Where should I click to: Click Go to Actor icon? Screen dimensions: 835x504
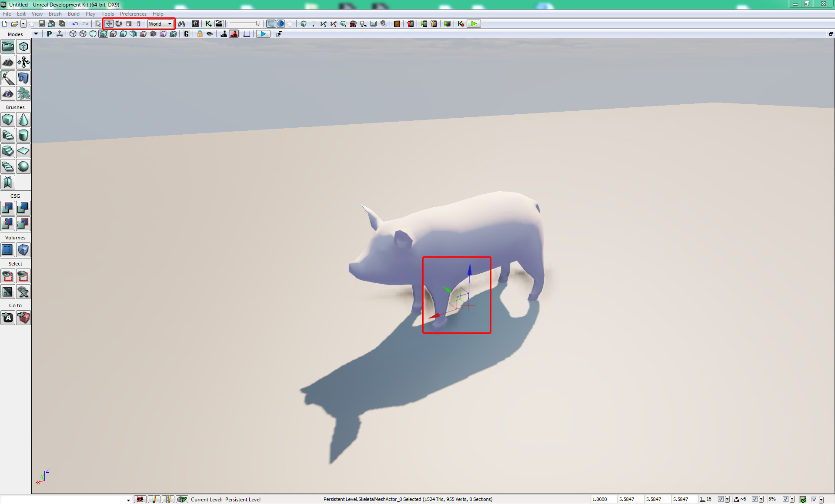tap(8, 318)
